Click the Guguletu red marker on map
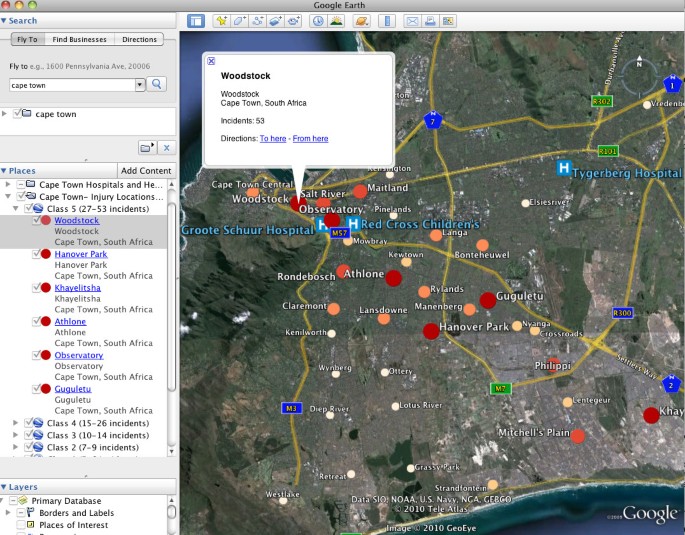This screenshot has height=535, width=685. [x=488, y=300]
